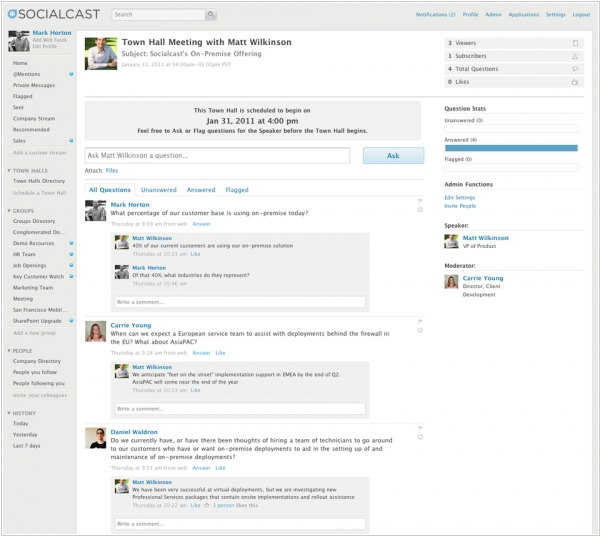Open Town Halls Directory in sidebar
The image size is (600, 536).
click(x=39, y=181)
